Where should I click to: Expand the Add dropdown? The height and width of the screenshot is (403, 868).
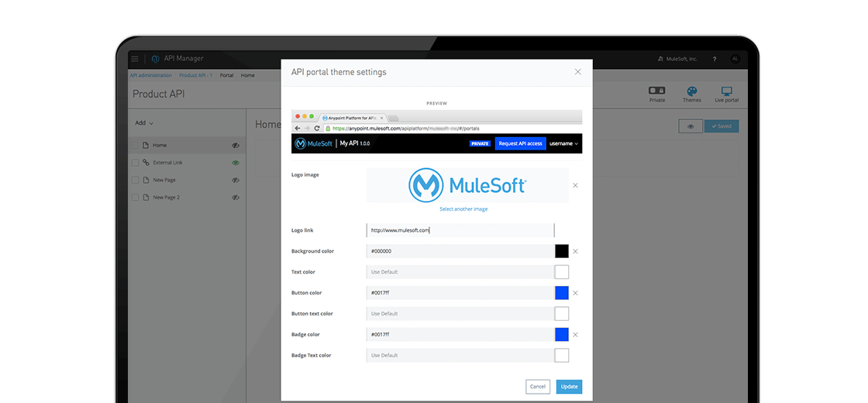[144, 123]
